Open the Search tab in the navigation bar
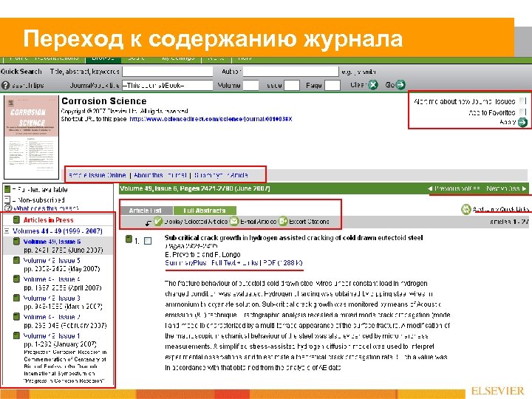 pyautogui.click(x=137, y=58)
